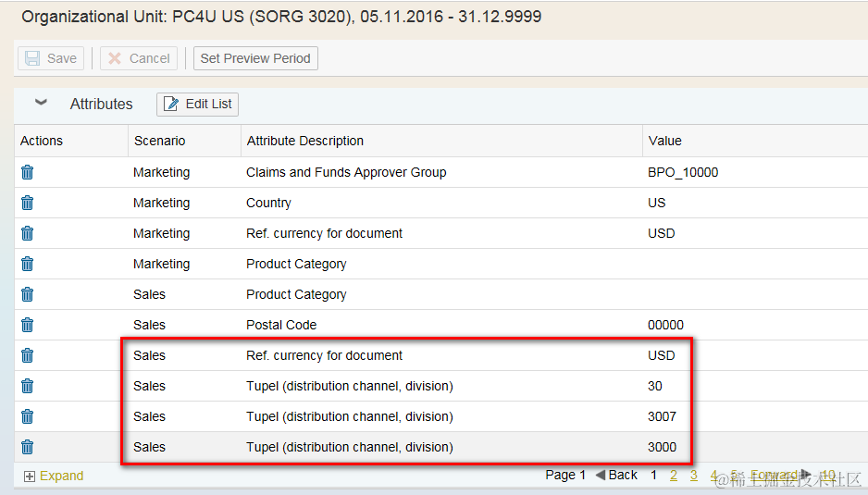868x495 pixels.
Task: Select the BPO_10000 value cell
Action: (x=683, y=172)
